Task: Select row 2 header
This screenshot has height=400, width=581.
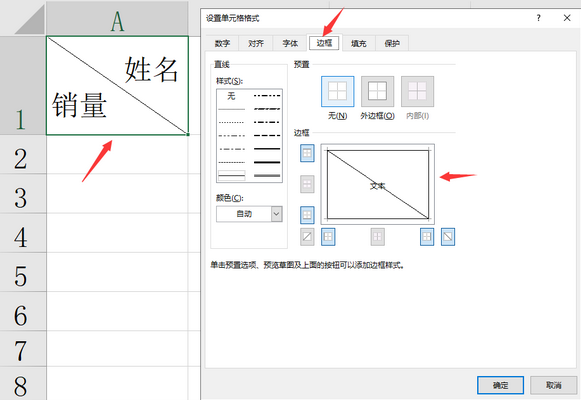Action: click(23, 154)
